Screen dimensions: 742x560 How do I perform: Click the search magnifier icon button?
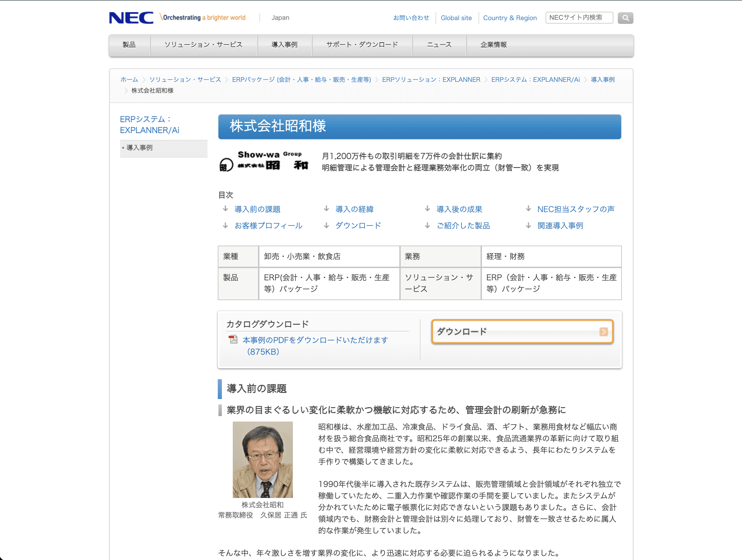coord(625,18)
